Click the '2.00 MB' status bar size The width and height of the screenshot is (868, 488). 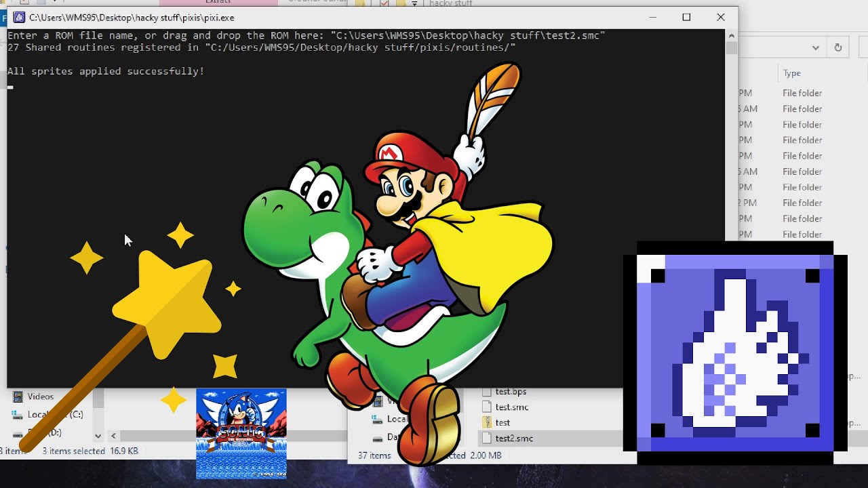click(x=486, y=455)
